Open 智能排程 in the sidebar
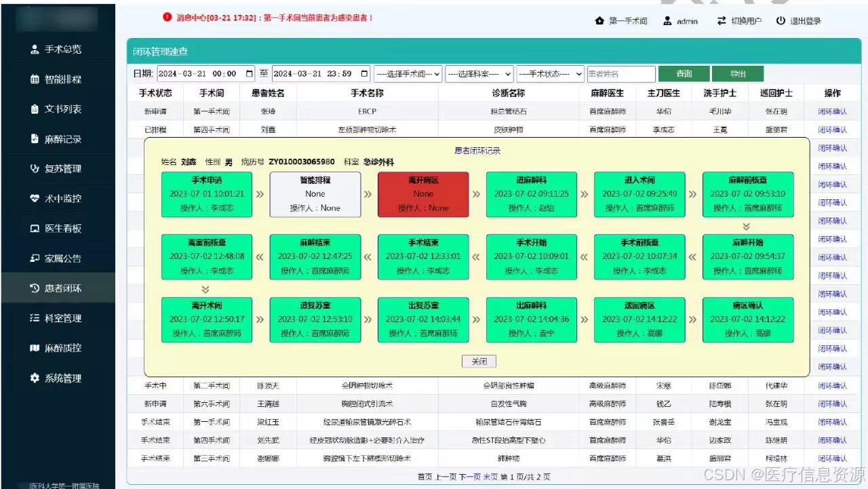This screenshot has height=489, width=868. (x=58, y=79)
